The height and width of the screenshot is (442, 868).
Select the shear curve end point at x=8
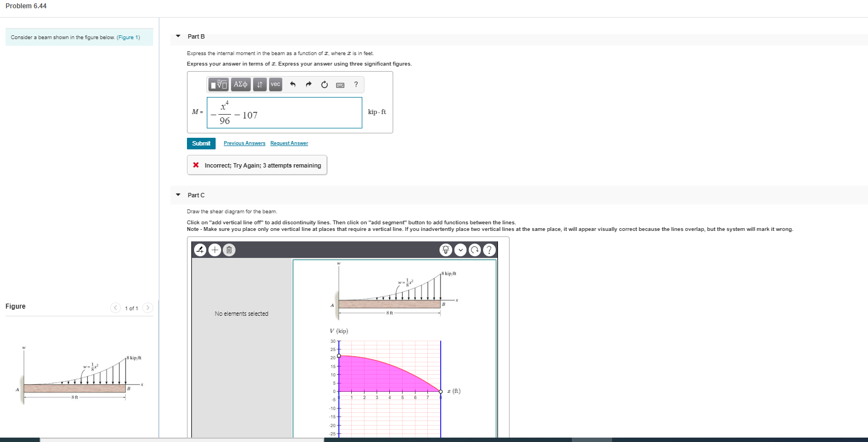point(441,391)
